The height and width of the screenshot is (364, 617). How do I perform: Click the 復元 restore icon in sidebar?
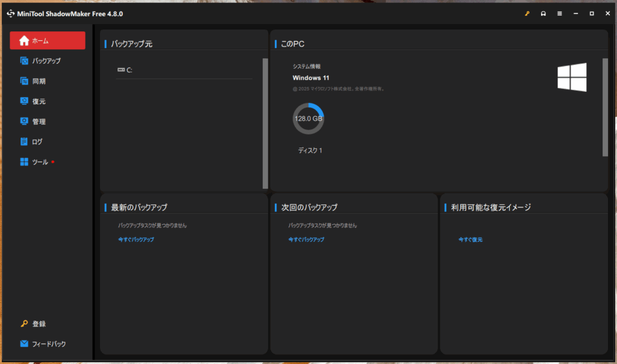point(24,101)
